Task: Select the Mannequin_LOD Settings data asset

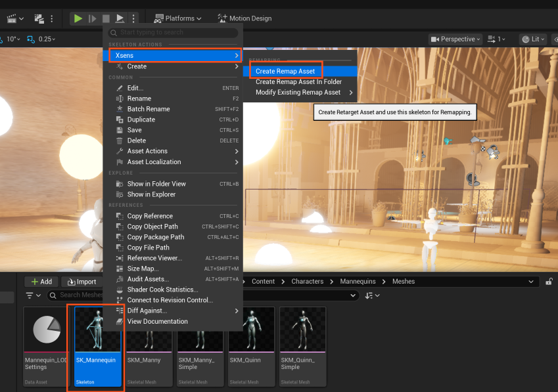Action: pos(46,347)
